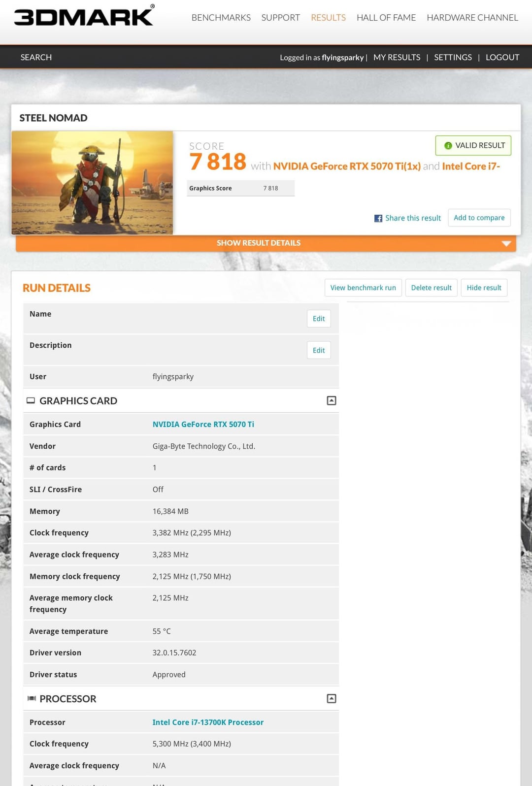Open the Support menu
The height and width of the screenshot is (786, 532).
(281, 18)
